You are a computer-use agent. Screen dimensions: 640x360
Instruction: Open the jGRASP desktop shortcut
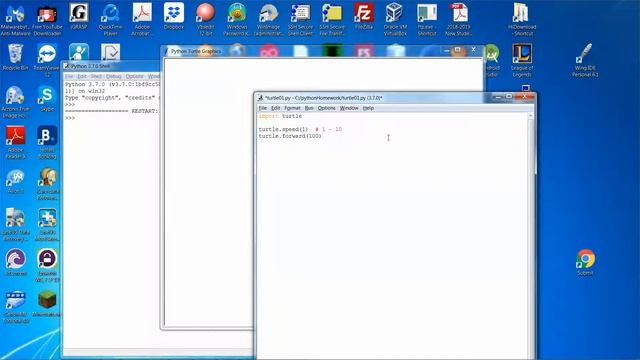(79, 16)
